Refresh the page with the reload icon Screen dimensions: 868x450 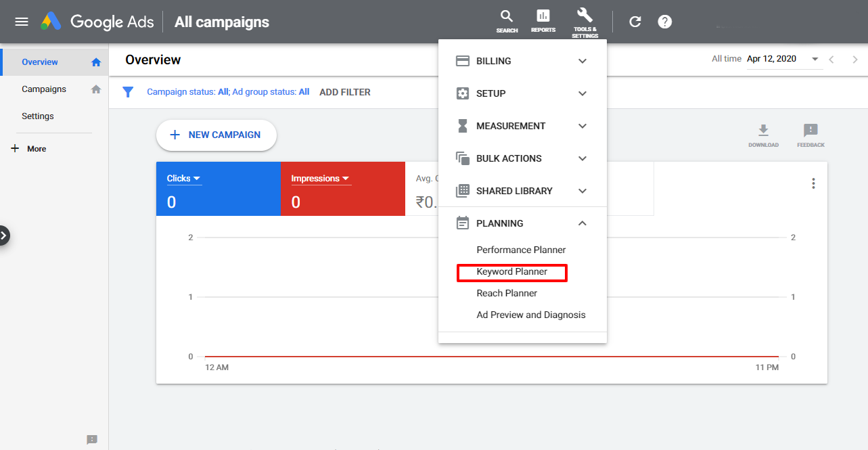click(x=635, y=21)
